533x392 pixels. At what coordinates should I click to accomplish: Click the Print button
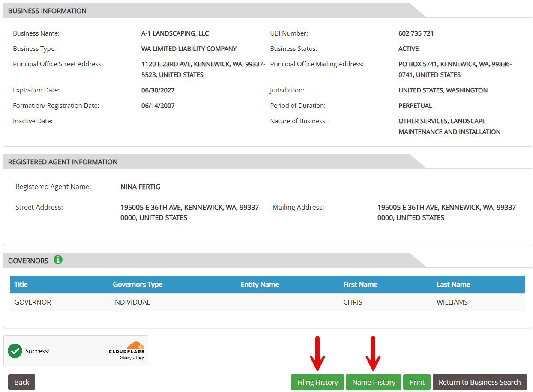point(417,382)
